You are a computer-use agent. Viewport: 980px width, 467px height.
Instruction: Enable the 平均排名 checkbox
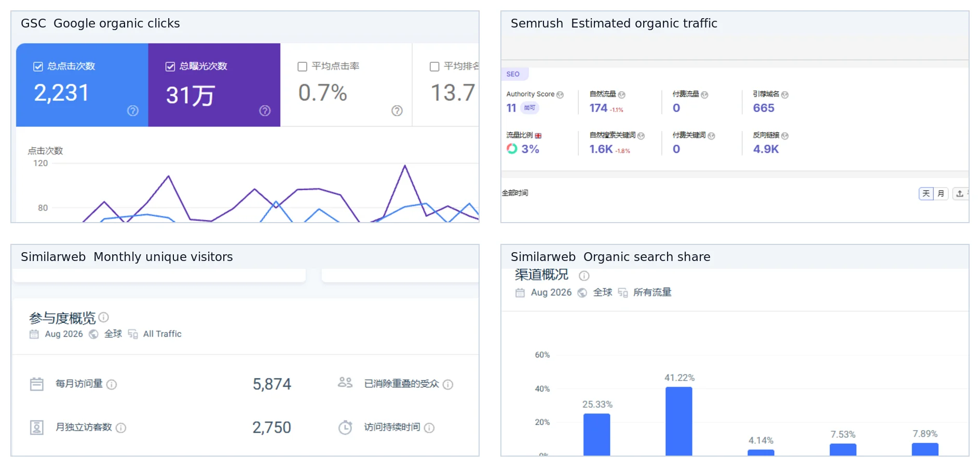click(x=434, y=66)
